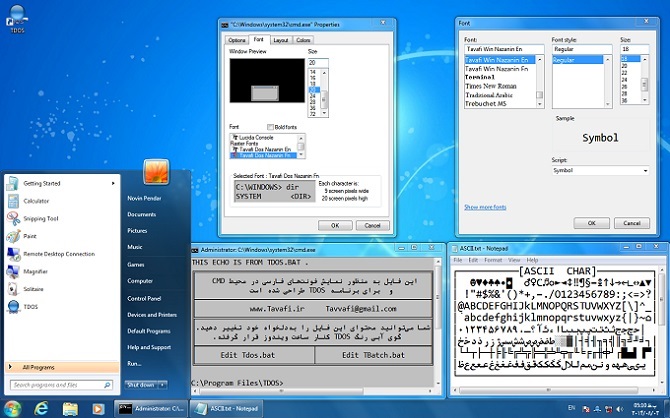Click the Notepad icon in ASCII.txt title bar
The image size is (670, 418).
pos(454,248)
